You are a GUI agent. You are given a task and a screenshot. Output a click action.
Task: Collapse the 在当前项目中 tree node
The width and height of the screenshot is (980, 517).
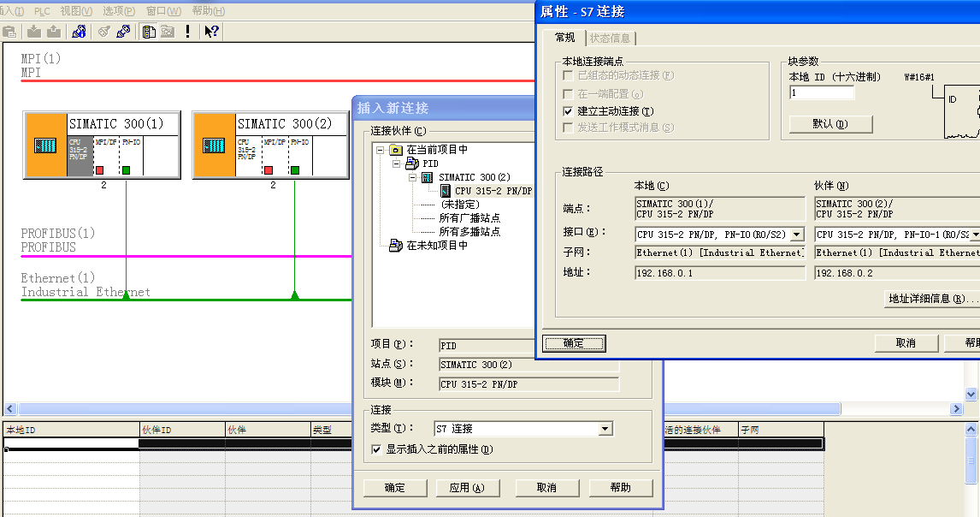click(380, 150)
